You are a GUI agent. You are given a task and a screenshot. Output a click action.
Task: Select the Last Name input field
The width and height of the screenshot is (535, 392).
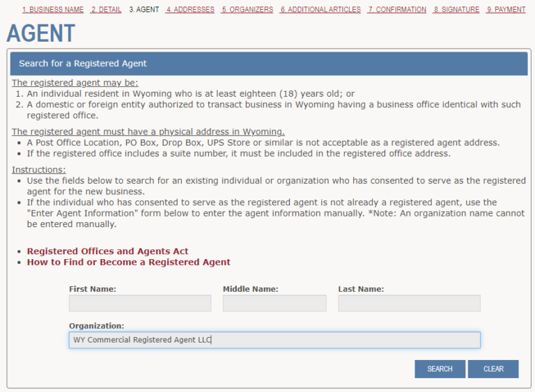409,304
